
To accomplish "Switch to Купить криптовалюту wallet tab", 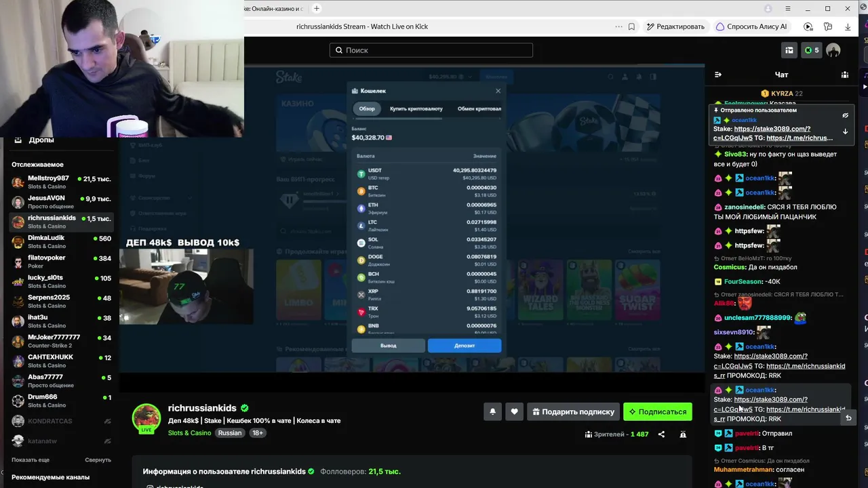I will click(x=416, y=108).
